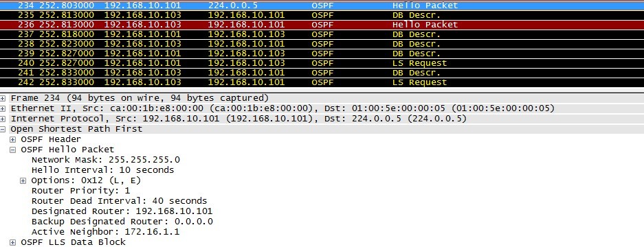The height and width of the screenshot is (247, 644).
Task: Expand the Frame 234 tree node
Action: coord(3,99)
